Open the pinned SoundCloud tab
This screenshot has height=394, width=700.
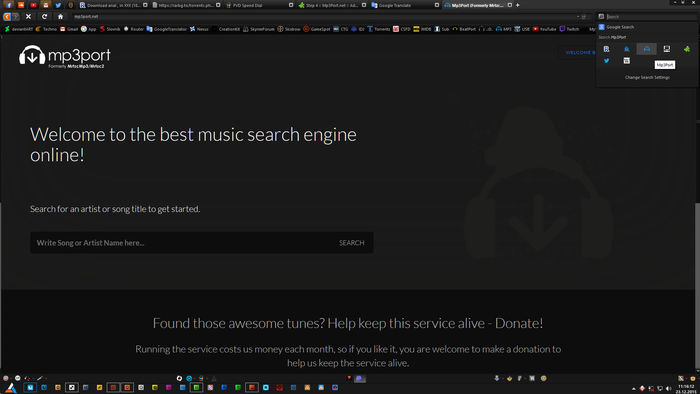tap(21, 5)
